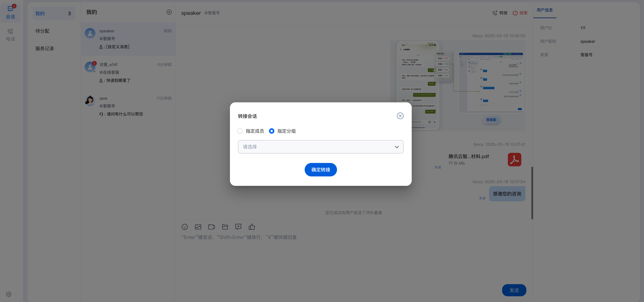Open the 待分配 list

[42, 31]
